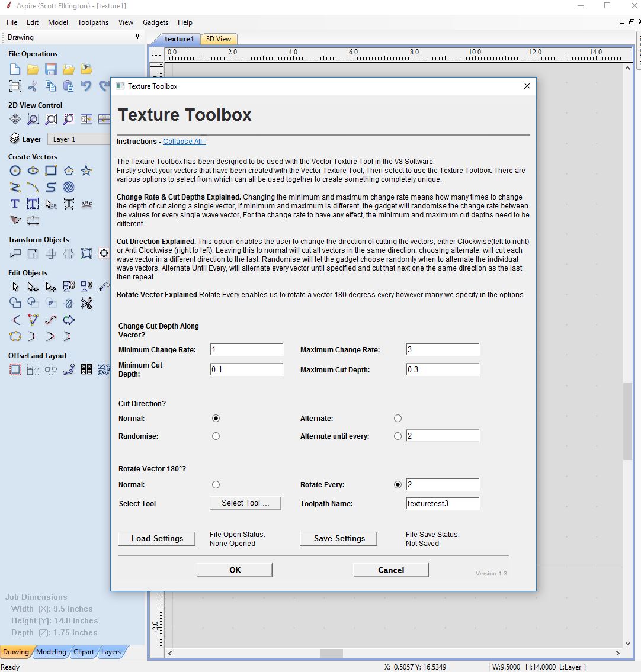Select the Draw Ellipse tool
The image size is (641, 672).
coord(33,171)
